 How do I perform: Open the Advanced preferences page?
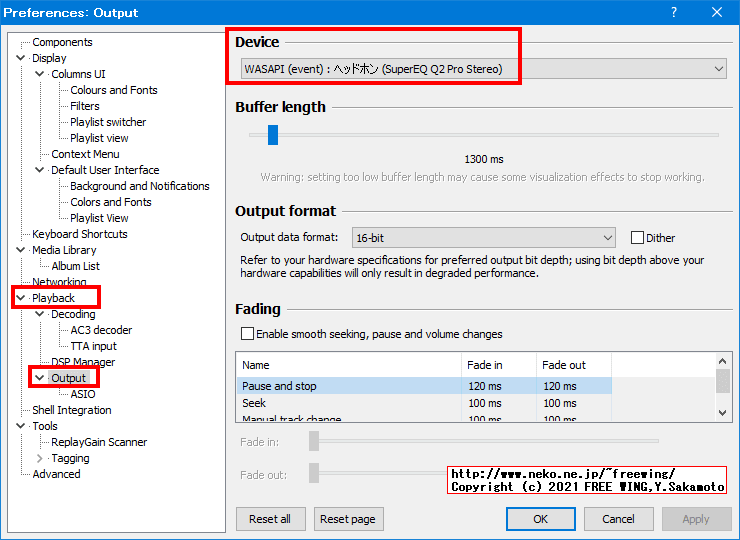[56, 474]
